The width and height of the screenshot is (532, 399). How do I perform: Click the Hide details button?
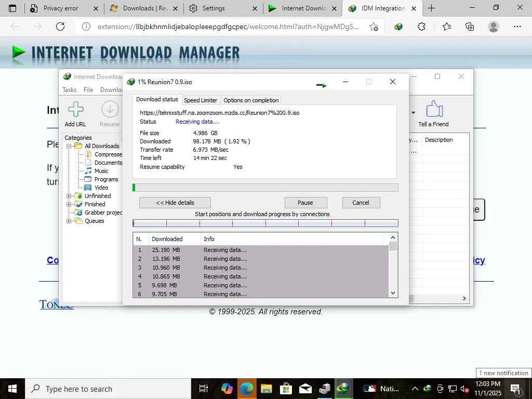[175, 203]
